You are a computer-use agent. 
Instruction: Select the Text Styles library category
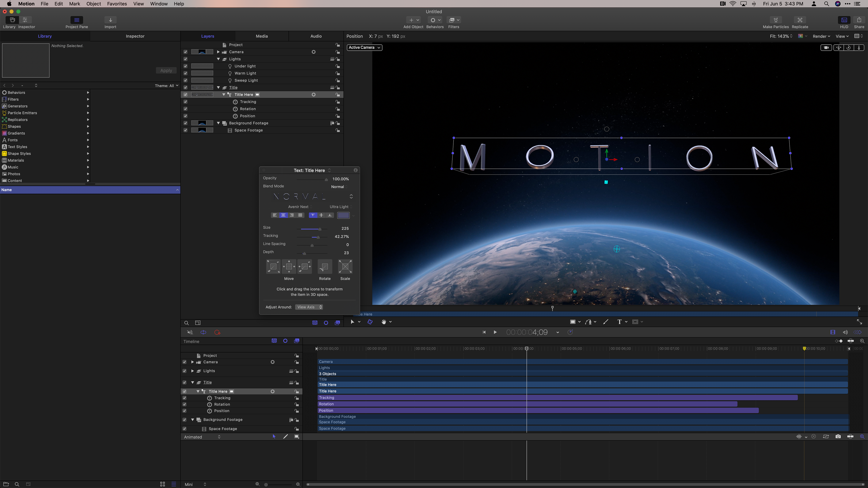tap(45, 147)
